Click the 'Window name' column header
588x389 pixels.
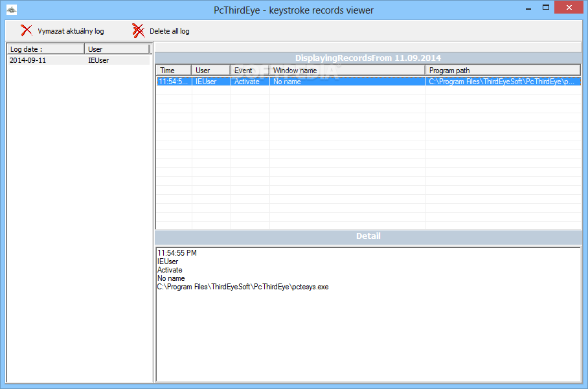point(347,71)
